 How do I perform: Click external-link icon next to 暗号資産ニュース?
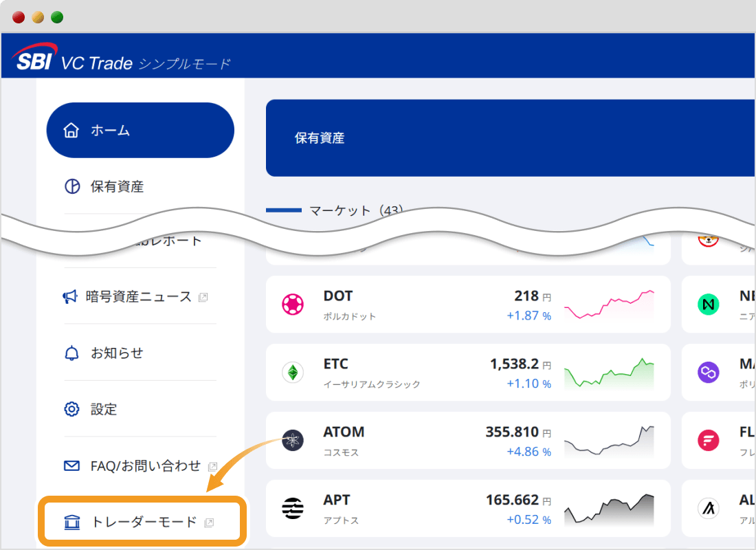pos(203,297)
